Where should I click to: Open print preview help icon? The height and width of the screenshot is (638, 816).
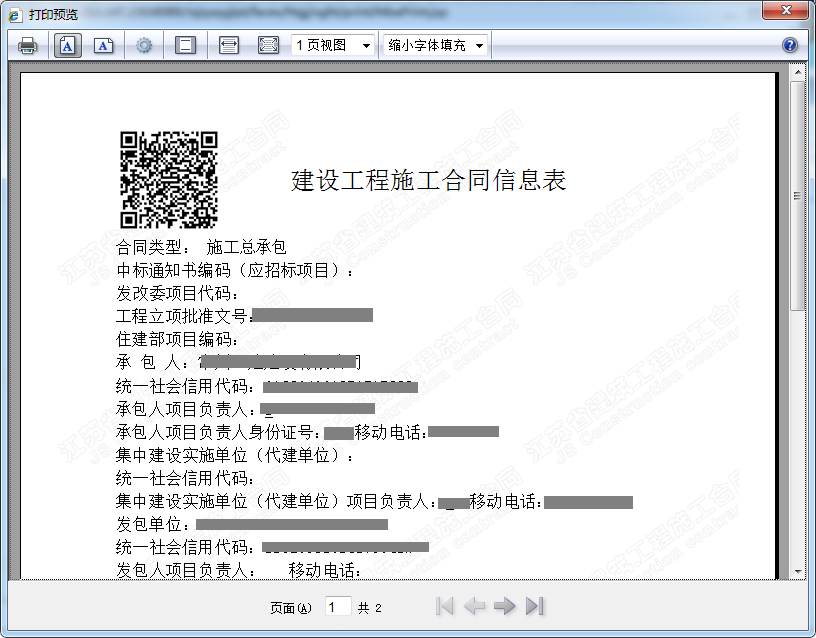pos(790,45)
